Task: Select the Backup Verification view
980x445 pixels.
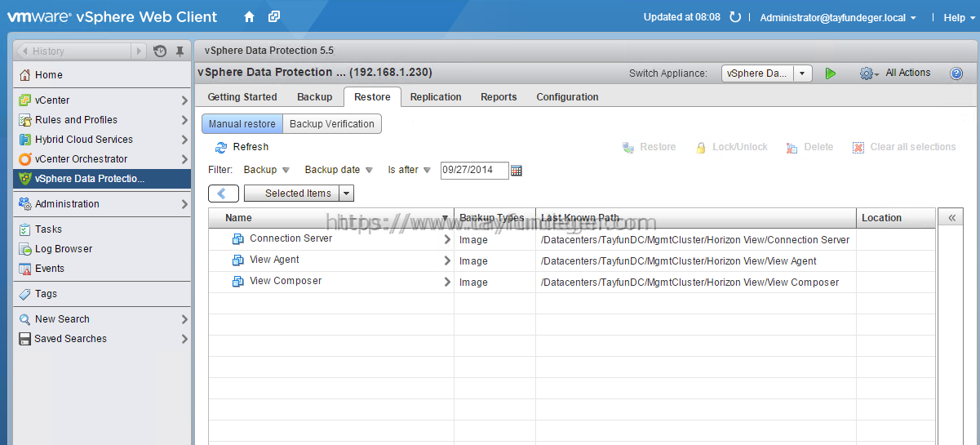Action: [332, 124]
